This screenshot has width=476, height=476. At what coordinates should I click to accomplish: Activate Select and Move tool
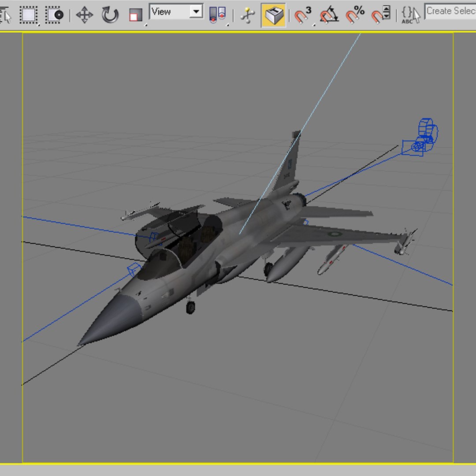[x=84, y=15]
